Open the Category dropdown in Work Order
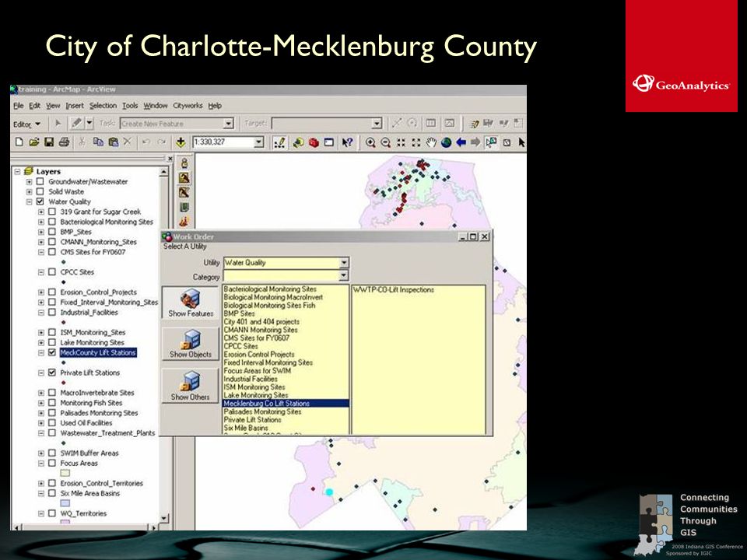 click(344, 275)
